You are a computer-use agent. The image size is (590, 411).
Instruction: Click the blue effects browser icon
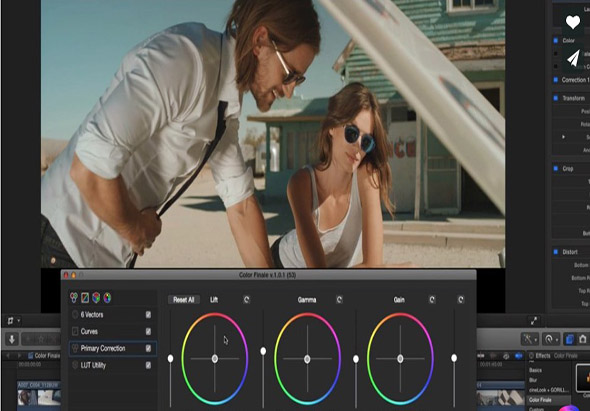pyautogui.click(x=570, y=339)
